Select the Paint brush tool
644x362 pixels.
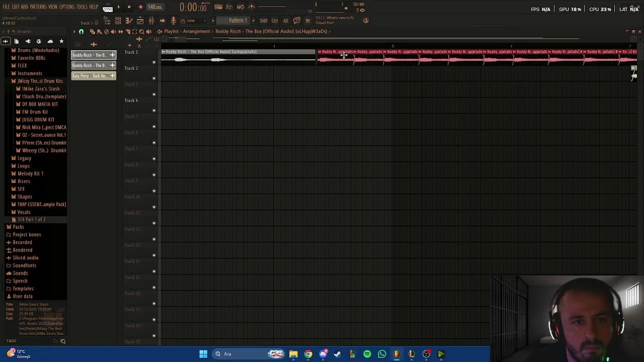point(99,32)
